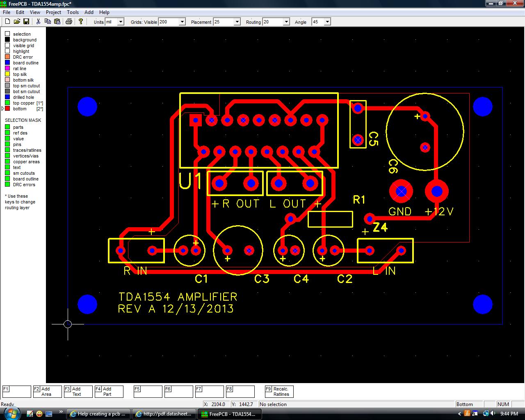Open the File menu
This screenshot has height=420, width=525.
(x=7, y=12)
